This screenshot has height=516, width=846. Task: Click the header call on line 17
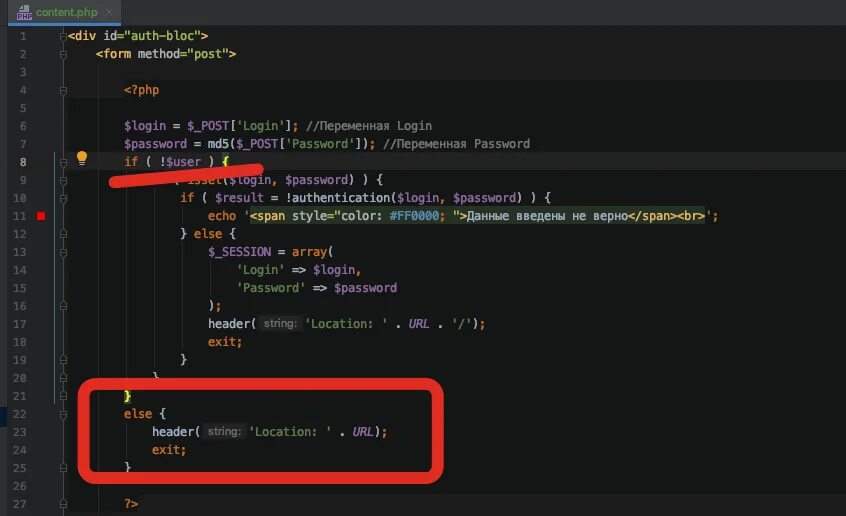coord(229,323)
